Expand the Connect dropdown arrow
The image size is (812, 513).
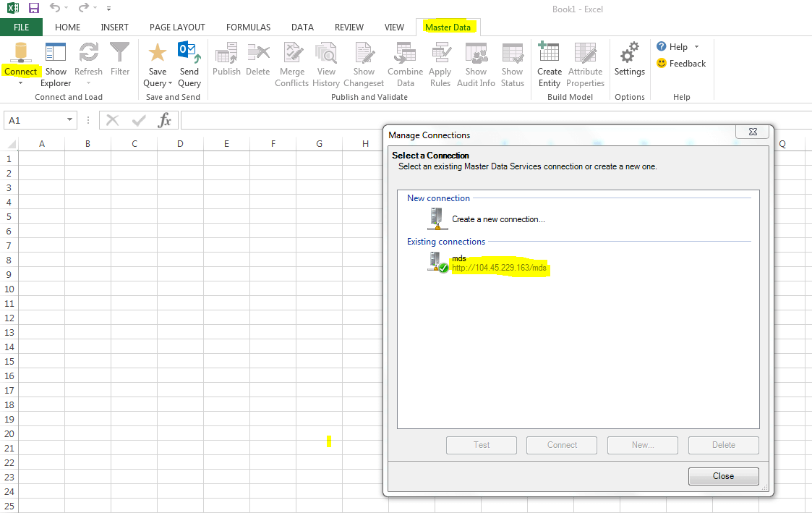click(x=21, y=83)
